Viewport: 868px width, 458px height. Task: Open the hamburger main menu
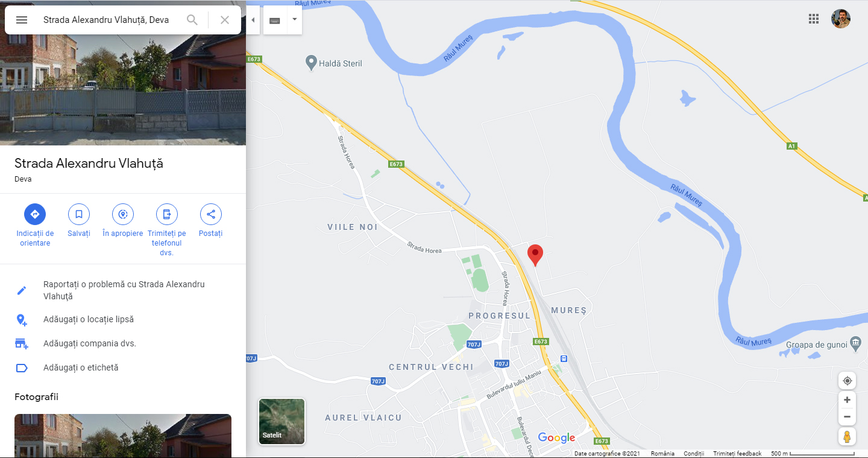click(x=22, y=20)
